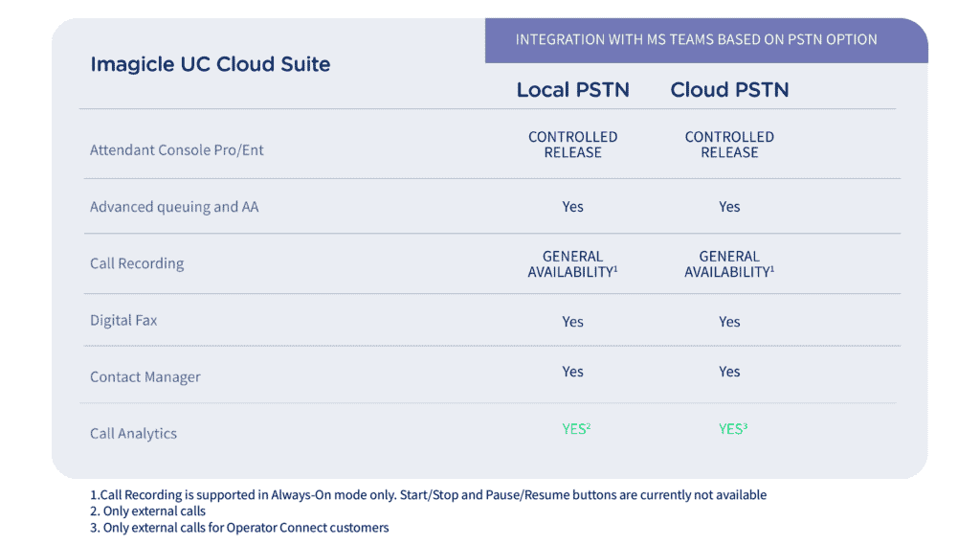The width and height of the screenshot is (980, 545).
Task: Click footnote 3 about Operator Connect customers
Action: coord(239,528)
